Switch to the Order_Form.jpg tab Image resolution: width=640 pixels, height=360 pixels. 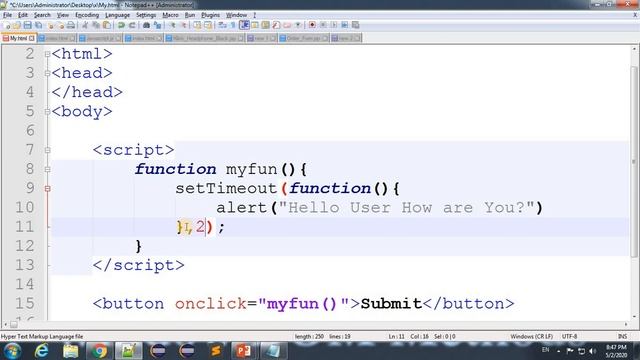coord(304,38)
